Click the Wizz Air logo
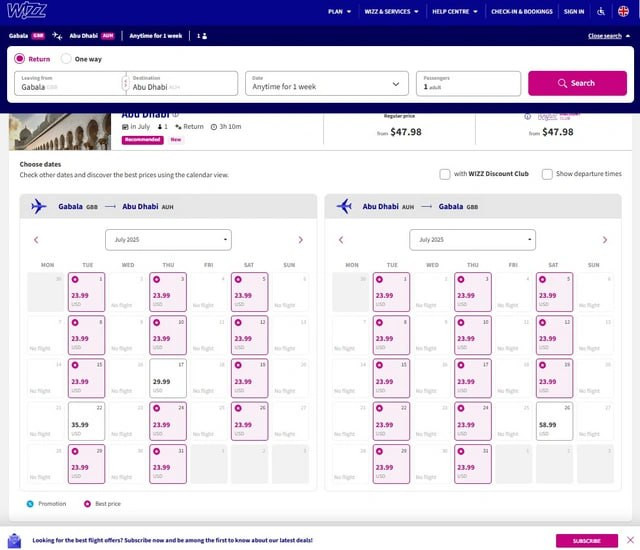Screen dimensions: 640x550 [27, 11]
